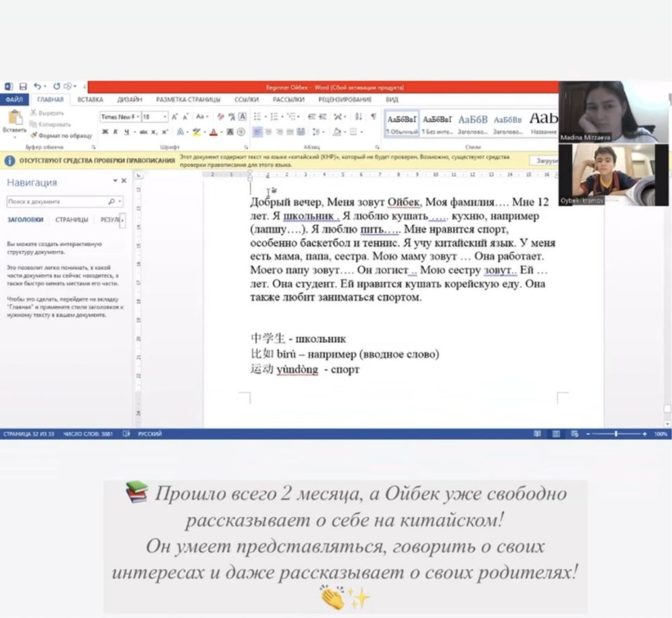Increase font size with the A-up icon

[175, 116]
